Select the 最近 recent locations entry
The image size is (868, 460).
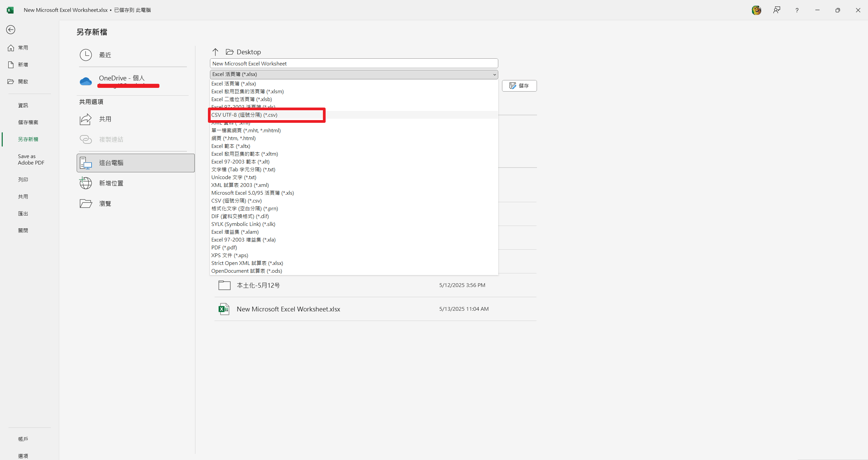(x=136, y=55)
